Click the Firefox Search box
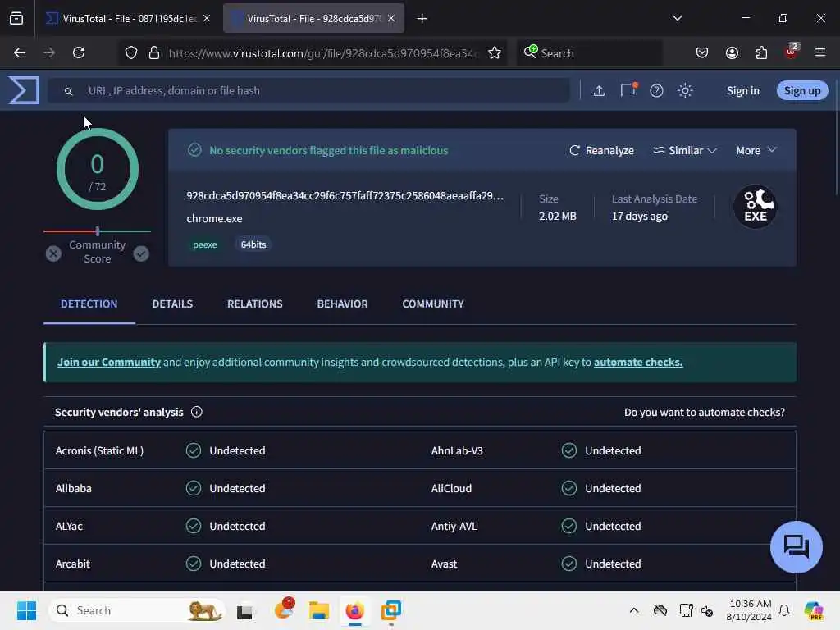 pyautogui.click(x=589, y=53)
